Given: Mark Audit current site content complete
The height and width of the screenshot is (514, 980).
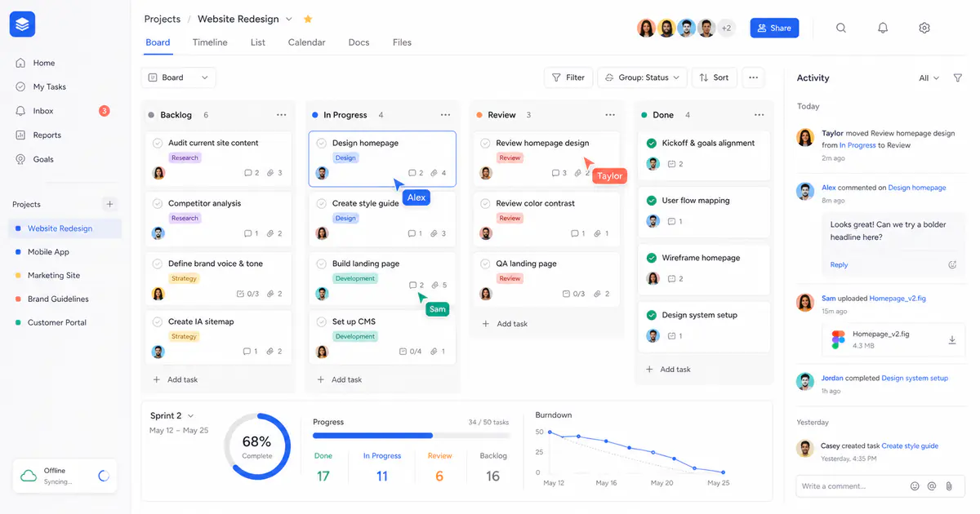Looking at the screenshot, I should (x=158, y=143).
